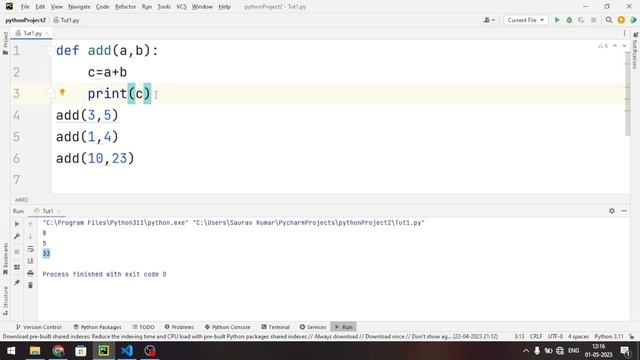Click the highlighted output 33 in console
The height and width of the screenshot is (360, 640).
coord(46,253)
